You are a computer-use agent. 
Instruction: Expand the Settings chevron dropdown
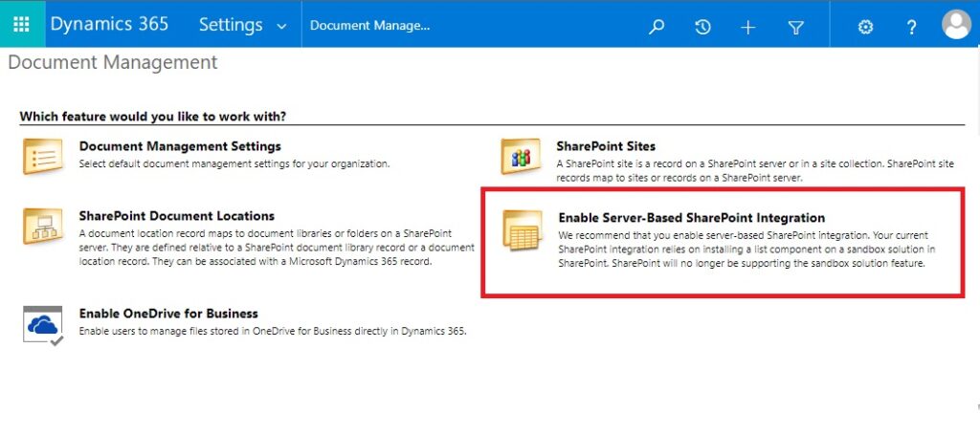282,26
